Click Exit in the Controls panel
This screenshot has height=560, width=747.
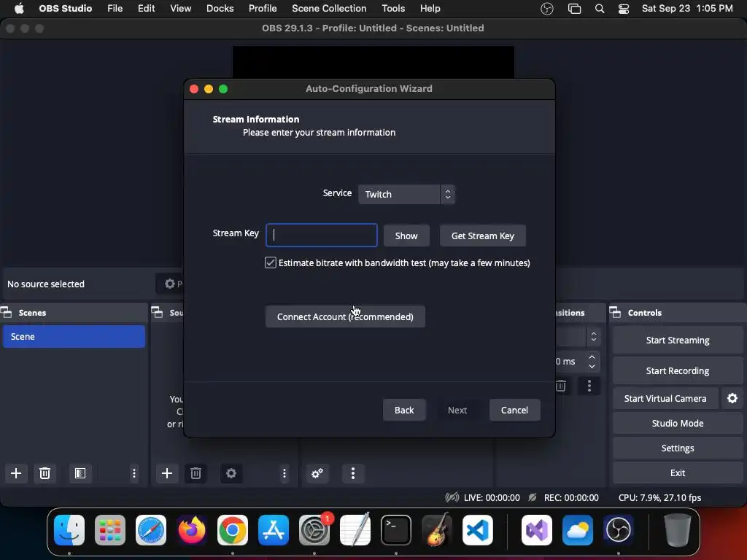(678, 472)
